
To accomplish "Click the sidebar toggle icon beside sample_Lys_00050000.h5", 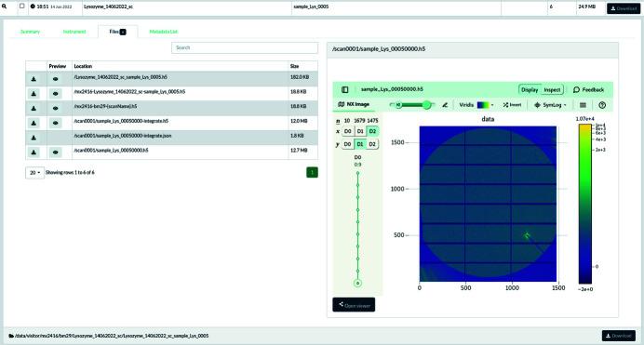I will tap(345, 89).
